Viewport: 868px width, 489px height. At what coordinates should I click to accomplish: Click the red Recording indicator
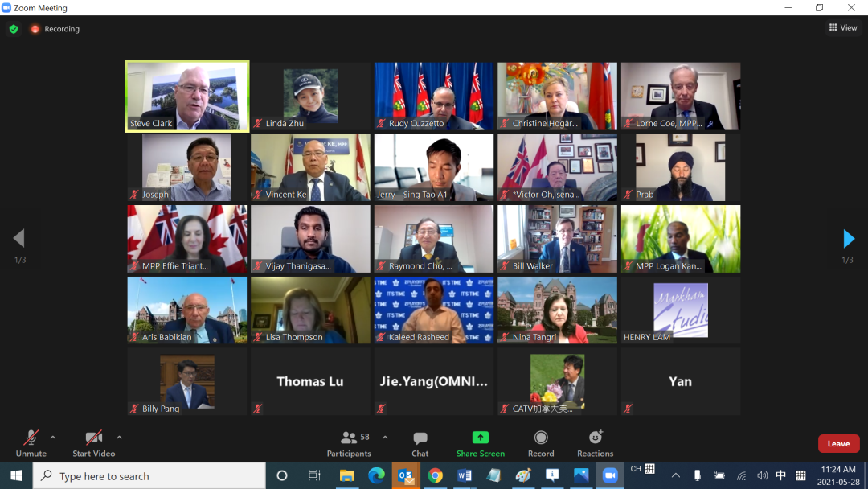click(x=55, y=29)
